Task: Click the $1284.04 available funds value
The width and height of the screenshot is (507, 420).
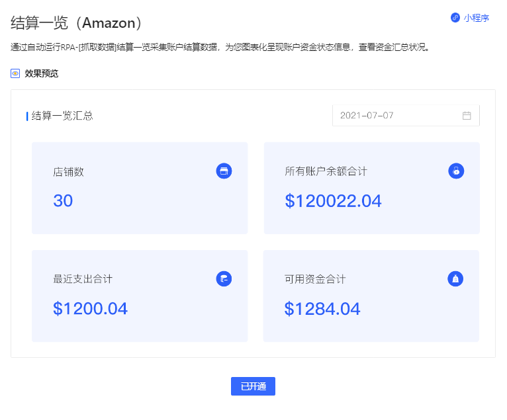Action: pyautogui.click(x=322, y=308)
